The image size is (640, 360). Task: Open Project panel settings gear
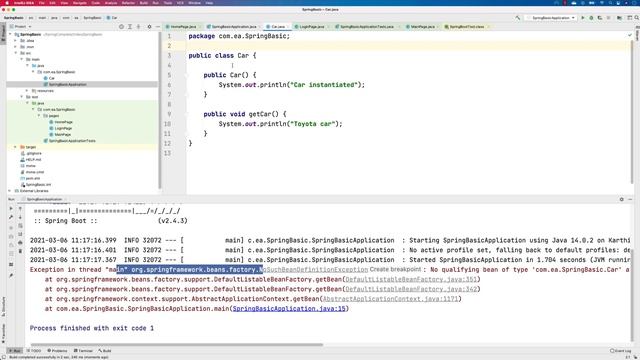pos(149,27)
